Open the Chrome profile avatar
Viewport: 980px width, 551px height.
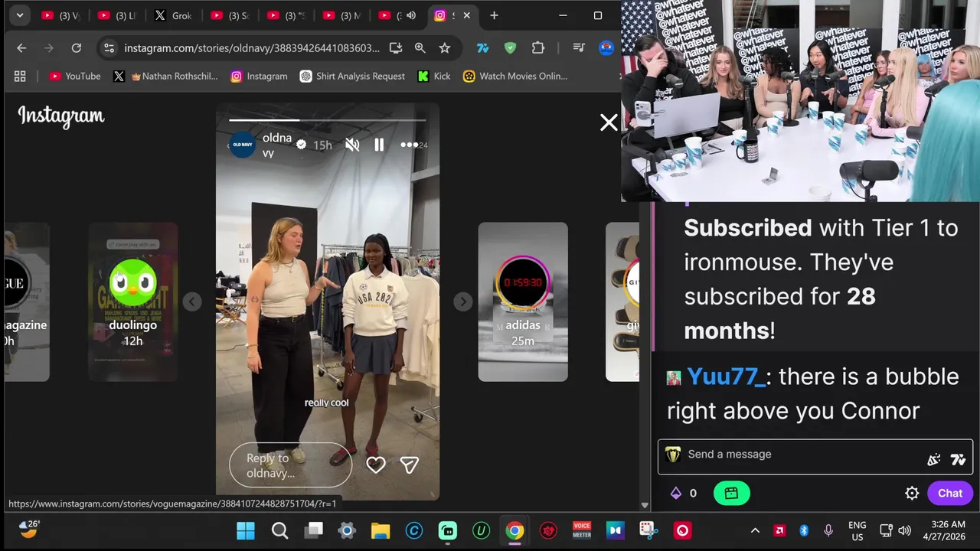click(x=606, y=47)
